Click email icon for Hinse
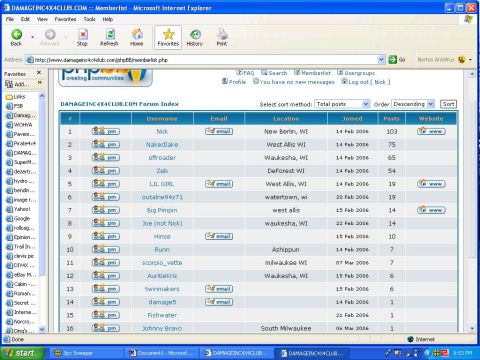This screenshot has width=480, height=360. (x=219, y=236)
